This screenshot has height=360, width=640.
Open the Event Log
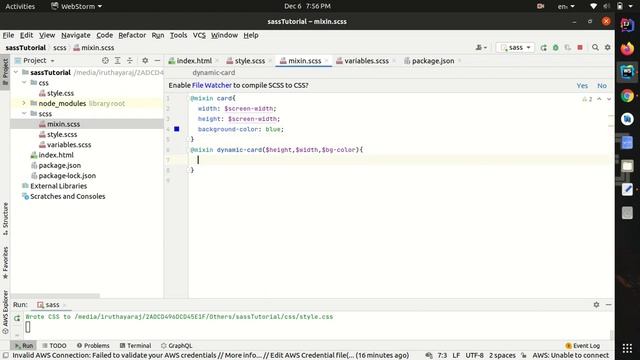[x=582, y=345]
